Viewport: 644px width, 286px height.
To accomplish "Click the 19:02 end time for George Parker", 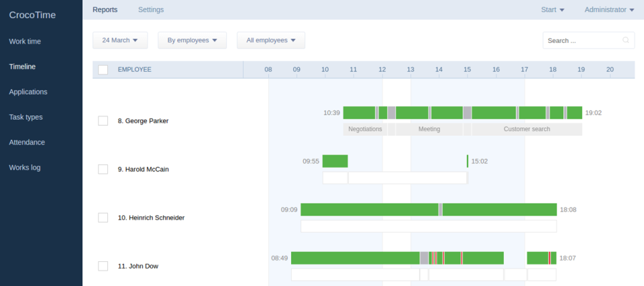I will [x=594, y=113].
